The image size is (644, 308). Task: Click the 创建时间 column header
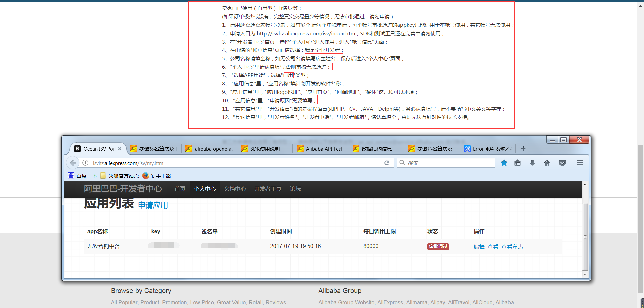tap(281, 231)
